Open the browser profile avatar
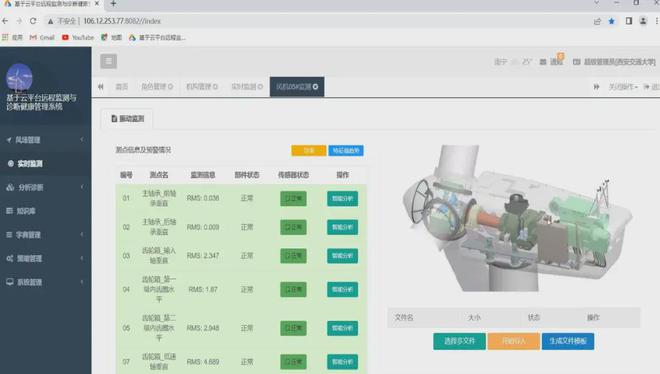Screen dimensions: 660x374 [643, 21]
